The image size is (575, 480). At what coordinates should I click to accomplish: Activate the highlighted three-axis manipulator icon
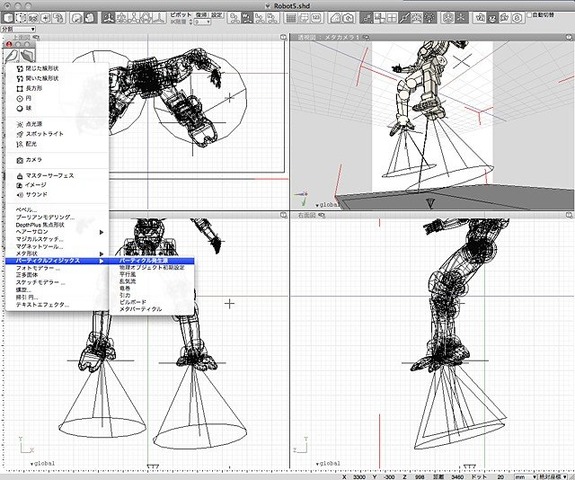(108, 18)
